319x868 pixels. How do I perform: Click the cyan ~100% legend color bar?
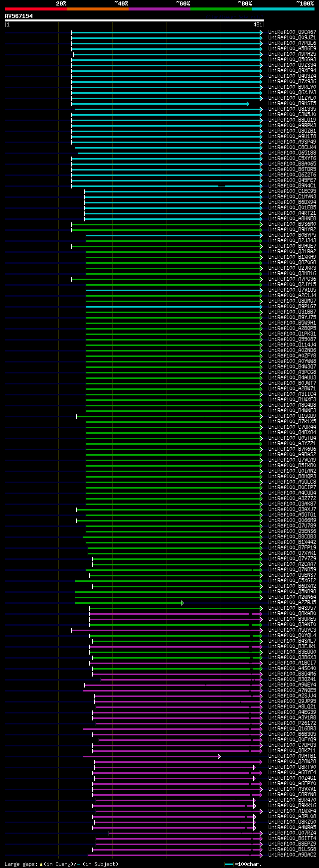pos(283,9)
